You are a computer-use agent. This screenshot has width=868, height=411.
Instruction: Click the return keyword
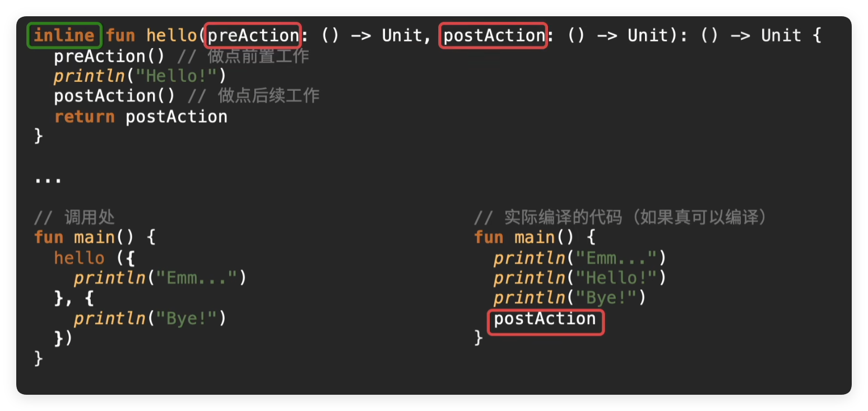(84, 117)
